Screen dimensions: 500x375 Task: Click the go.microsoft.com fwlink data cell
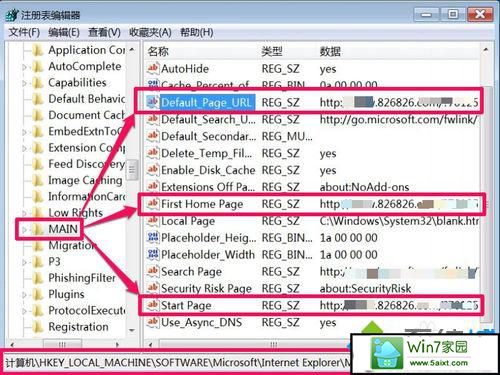pos(398,119)
